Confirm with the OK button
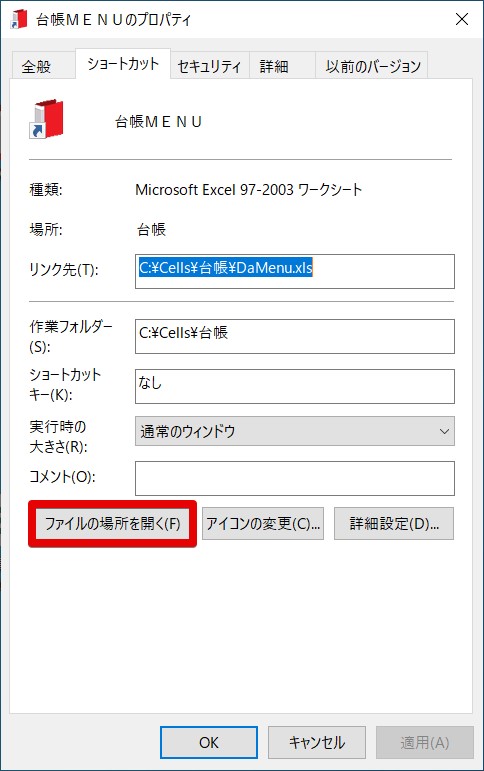The height and width of the screenshot is (771, 484). [209, 742]
